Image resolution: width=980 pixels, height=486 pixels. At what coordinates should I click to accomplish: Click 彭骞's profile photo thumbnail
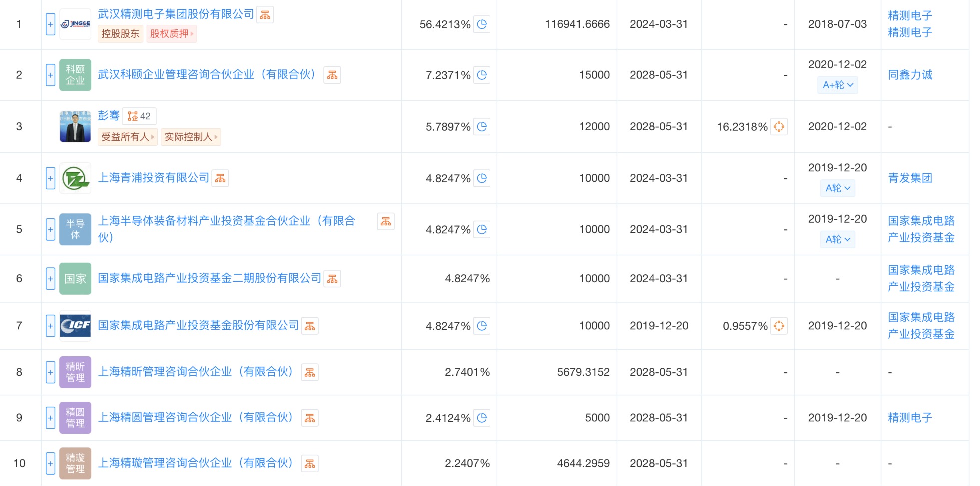point(75,127)
